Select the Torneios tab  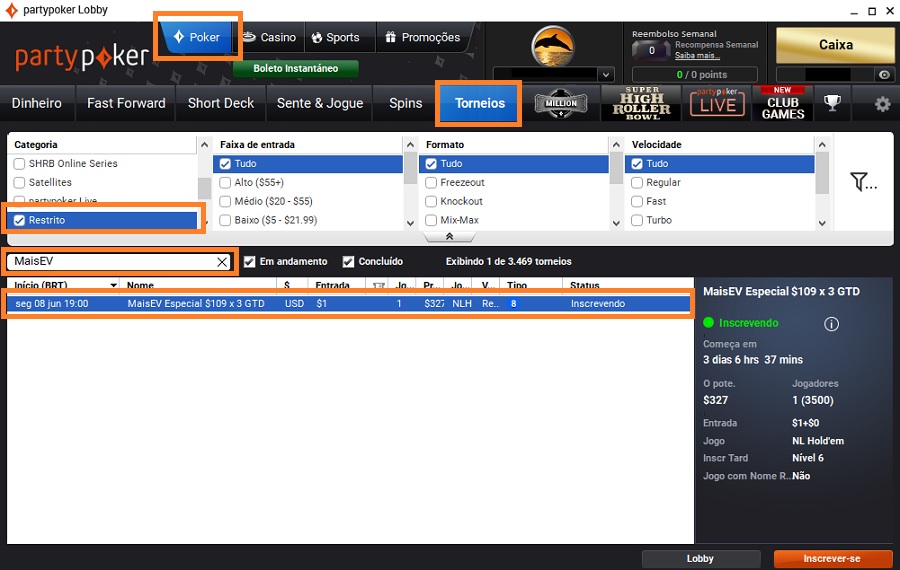(x=480, y=103)
